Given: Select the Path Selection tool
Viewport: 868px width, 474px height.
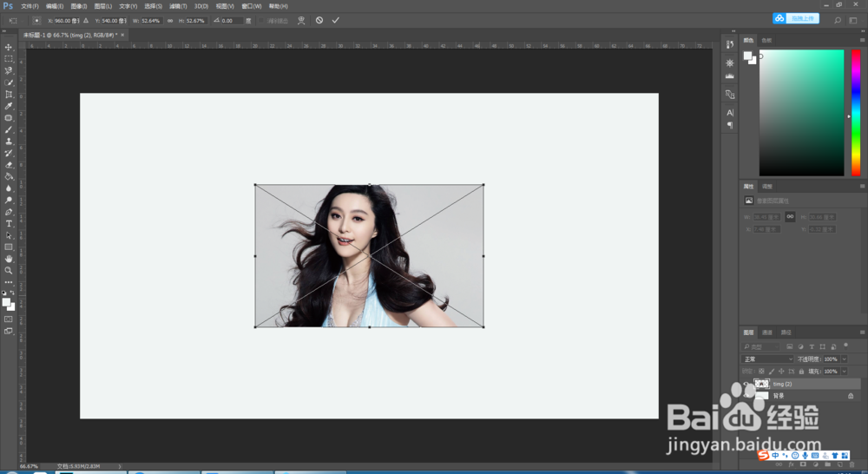Looking at the screenshot, I should click(x=9, y=235).
